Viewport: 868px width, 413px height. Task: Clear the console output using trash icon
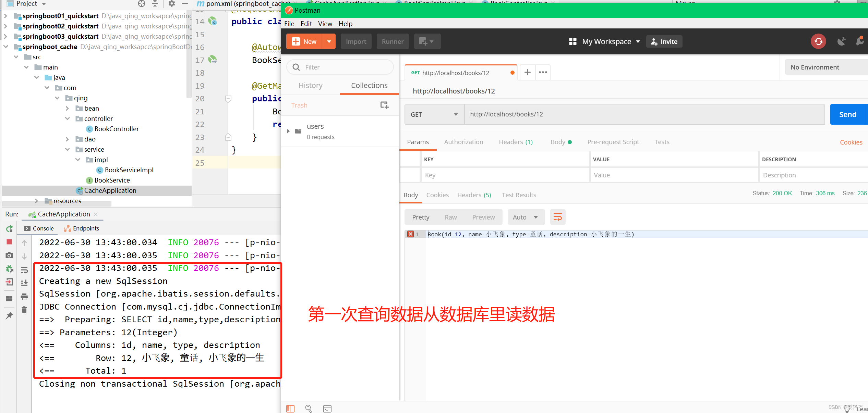click(24, 310)
